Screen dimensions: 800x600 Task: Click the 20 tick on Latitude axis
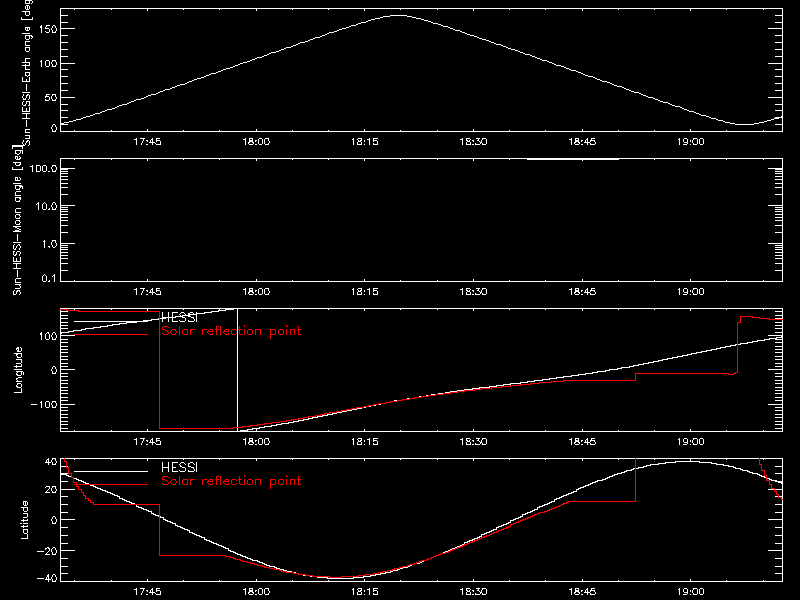pyautogui.click(x=51, y=490)
